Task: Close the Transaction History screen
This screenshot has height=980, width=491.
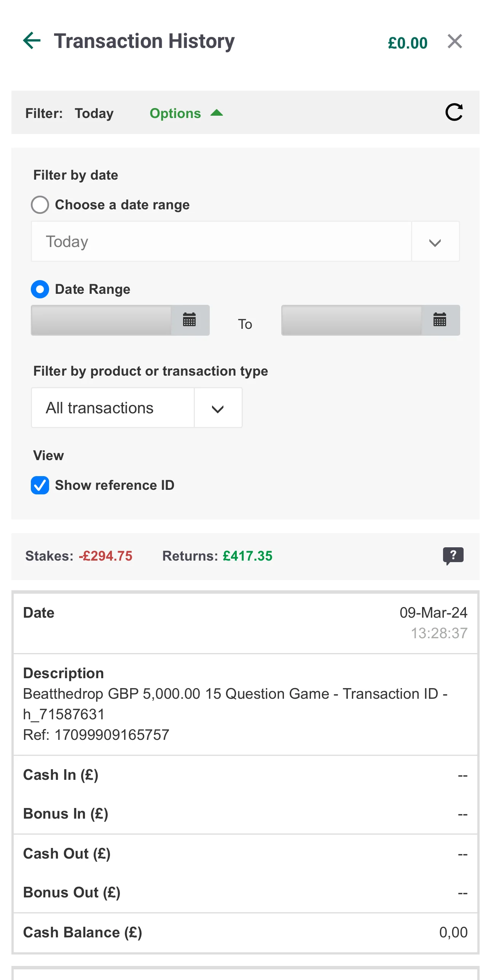Action: (454, 41)
